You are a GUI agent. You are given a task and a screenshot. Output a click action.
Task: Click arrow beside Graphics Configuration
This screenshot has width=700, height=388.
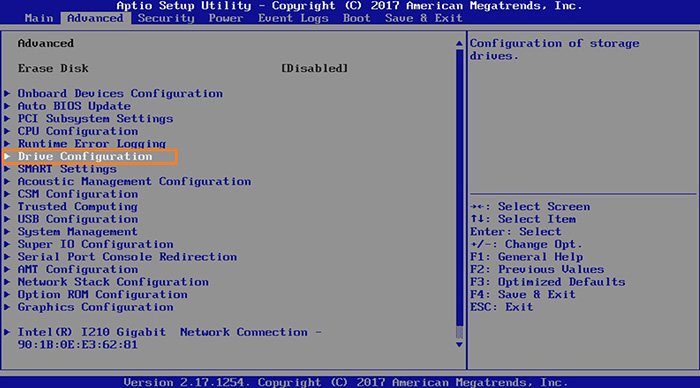tap(7, 307)
